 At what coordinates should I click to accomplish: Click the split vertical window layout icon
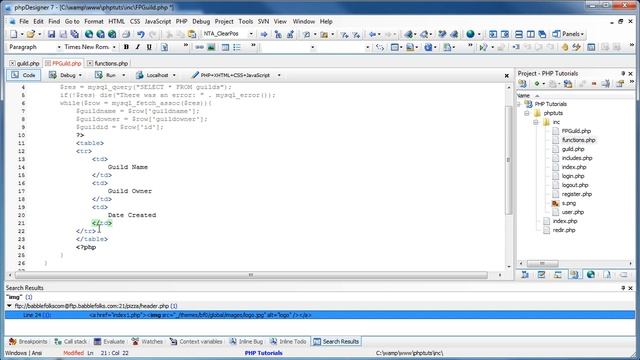(531, 34)
